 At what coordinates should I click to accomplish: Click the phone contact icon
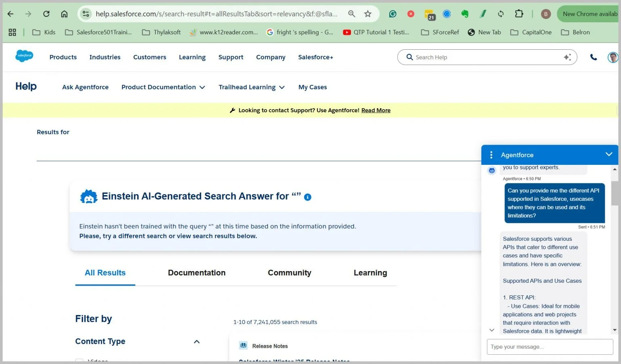click(x=594, y=57)
